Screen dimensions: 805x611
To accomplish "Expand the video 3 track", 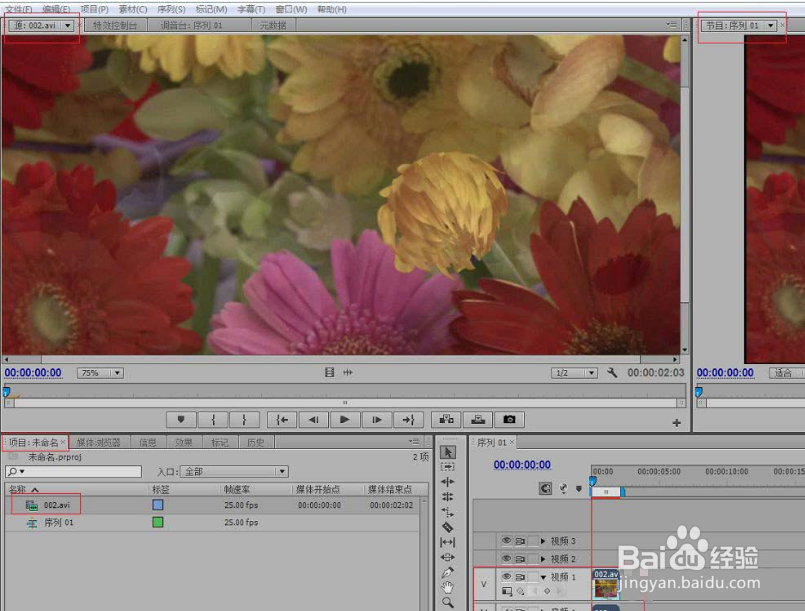I will pyautogui.click(x=543, y=541).
